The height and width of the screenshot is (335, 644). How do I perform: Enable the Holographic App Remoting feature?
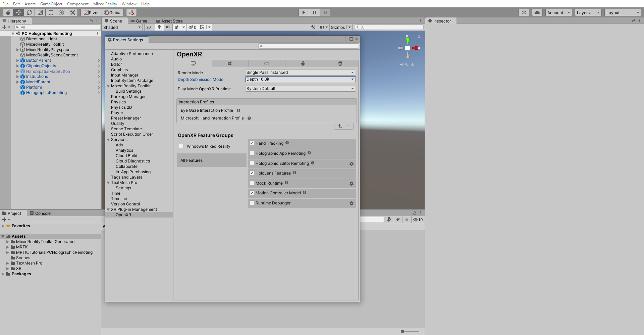(252, 153)
